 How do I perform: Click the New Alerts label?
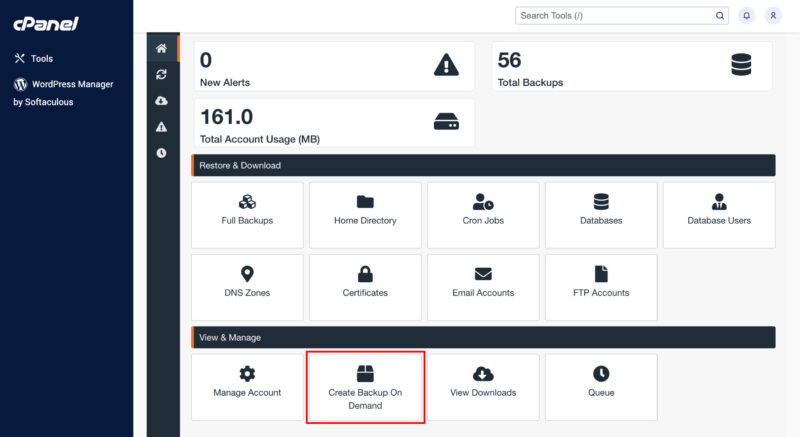point(225,83)
